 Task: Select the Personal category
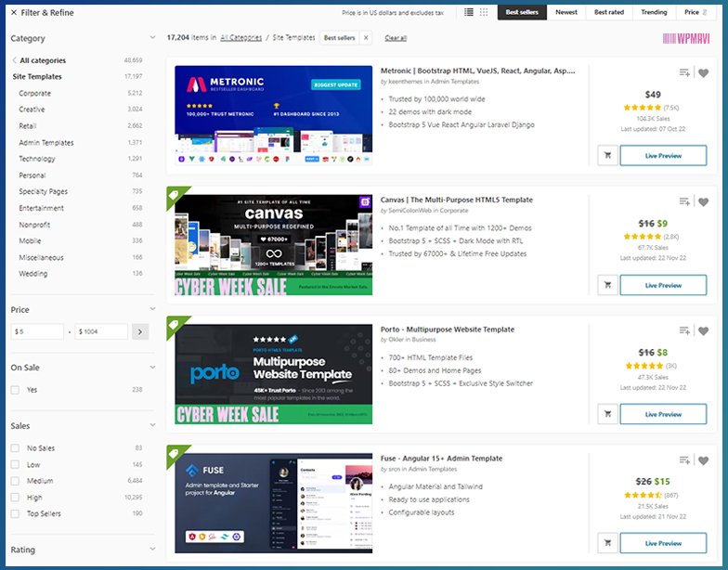[x=32, y=175]
